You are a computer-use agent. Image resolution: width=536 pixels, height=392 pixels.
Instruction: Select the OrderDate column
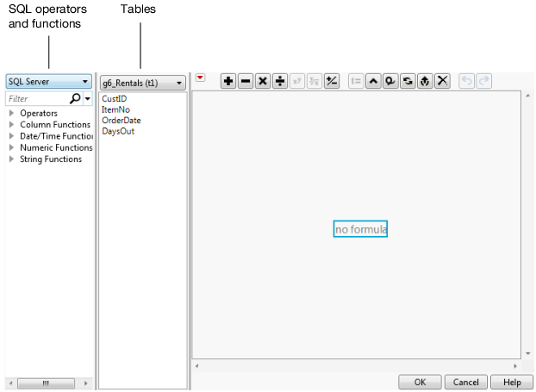click(122, 121)
